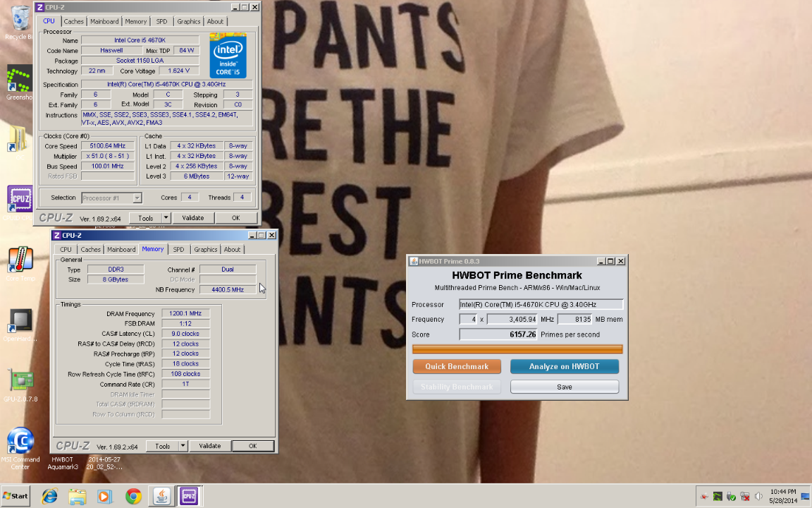Open the Graphics tab in upper CPU-Z window
The image size is (812, 508).
pyautogui.click(x=188, y=21)
